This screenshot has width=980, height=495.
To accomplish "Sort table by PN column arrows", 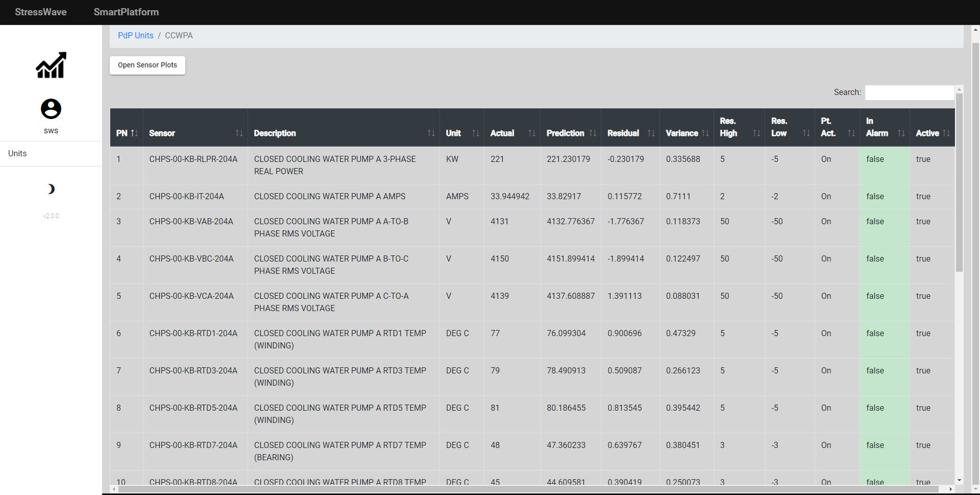I will [x=135, y=133].
